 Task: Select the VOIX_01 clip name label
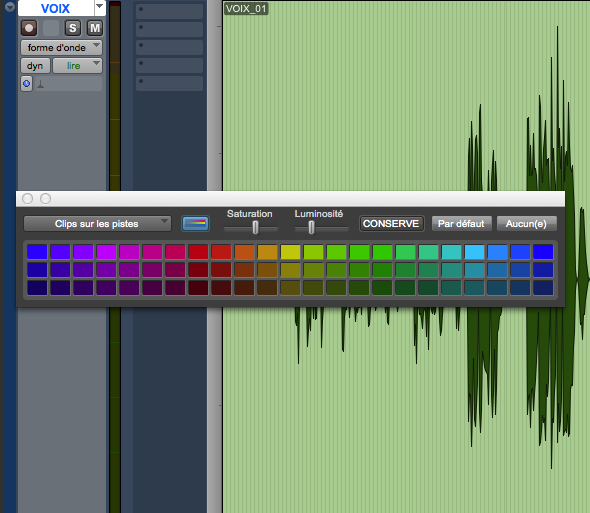point(246,8)
